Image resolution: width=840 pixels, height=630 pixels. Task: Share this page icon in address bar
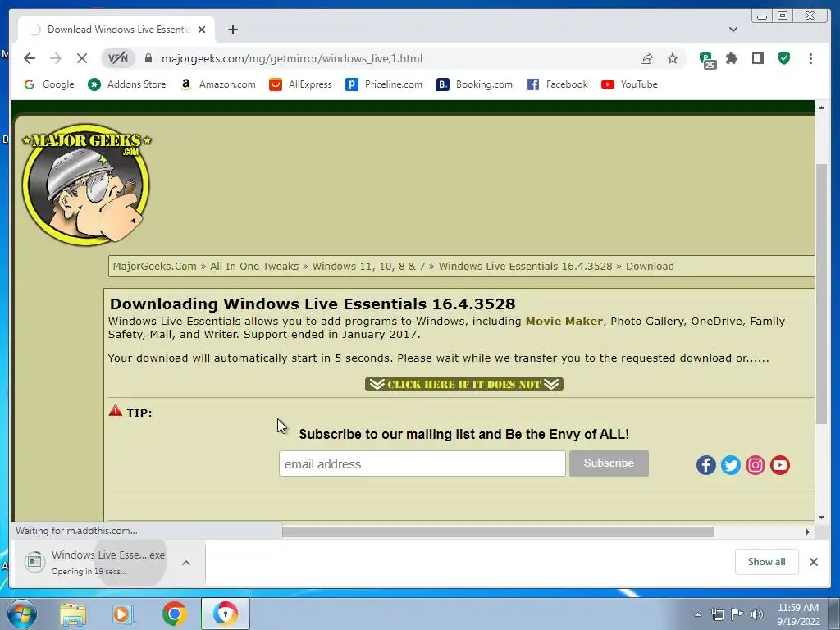pos(646,58)
